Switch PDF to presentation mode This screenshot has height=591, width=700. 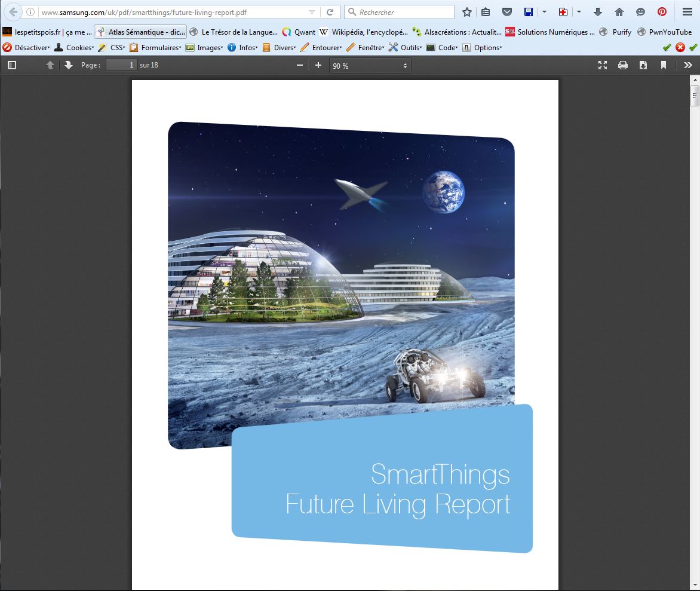click(x=603, y=65)
